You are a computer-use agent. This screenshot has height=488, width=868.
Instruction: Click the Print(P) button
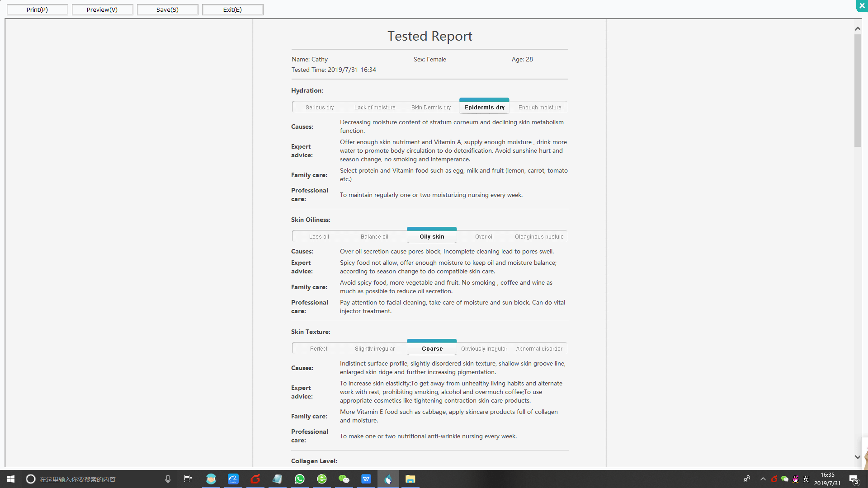(37, 9)
